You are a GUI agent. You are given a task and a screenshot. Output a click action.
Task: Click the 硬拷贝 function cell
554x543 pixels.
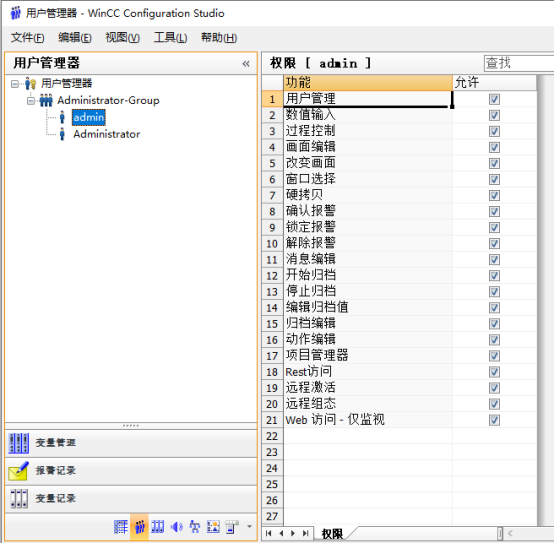pyautogui.click(x=368, y=195)
